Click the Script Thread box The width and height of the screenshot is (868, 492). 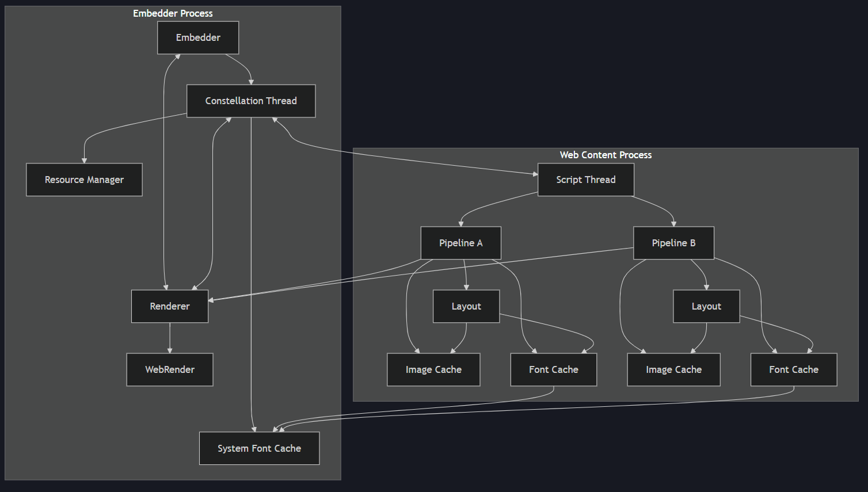586,180
